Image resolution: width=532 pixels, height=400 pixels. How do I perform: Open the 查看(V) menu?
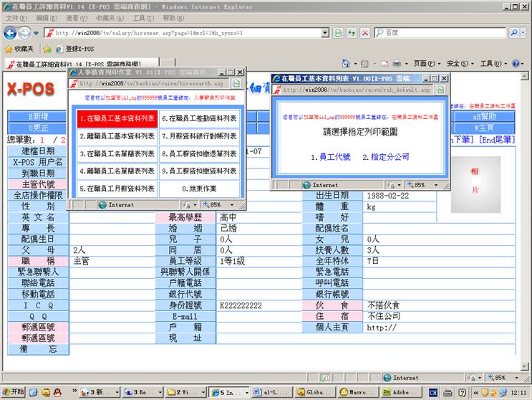[x=76, y=18]
